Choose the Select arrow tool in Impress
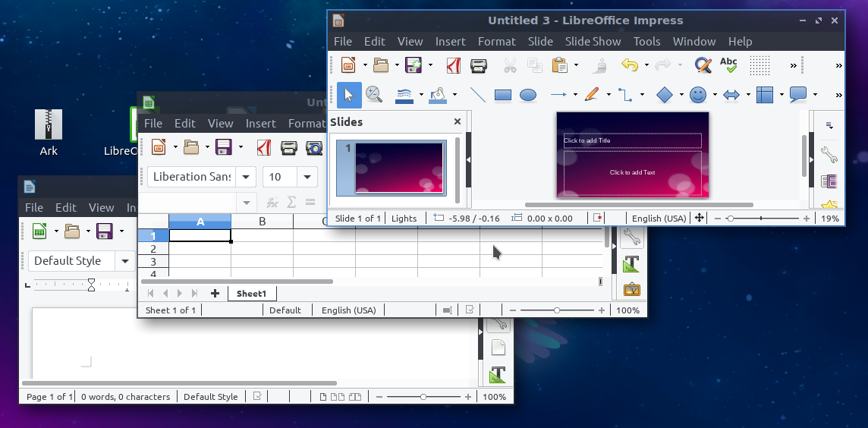The image size is (868, 428). click(349, 95)
